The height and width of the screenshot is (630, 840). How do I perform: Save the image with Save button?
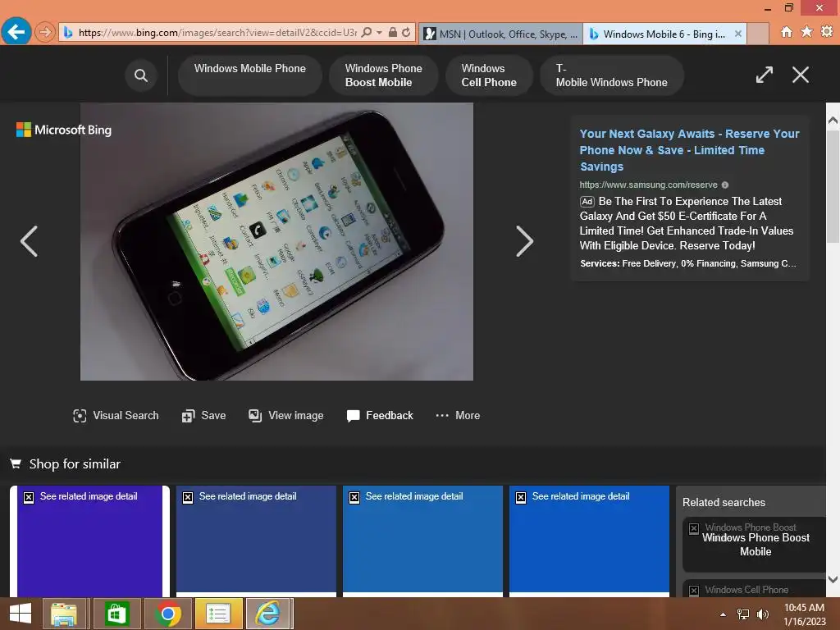click(x=203, y=416)
